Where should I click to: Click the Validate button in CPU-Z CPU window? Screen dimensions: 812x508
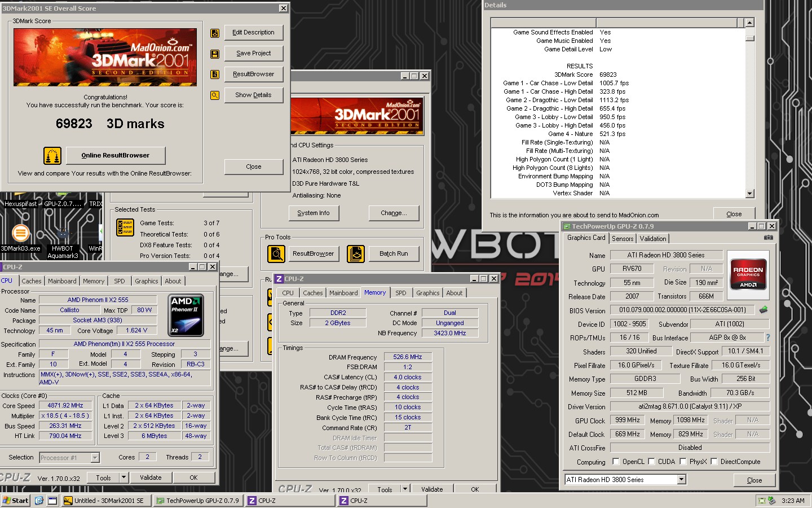(x=151, y=478)
